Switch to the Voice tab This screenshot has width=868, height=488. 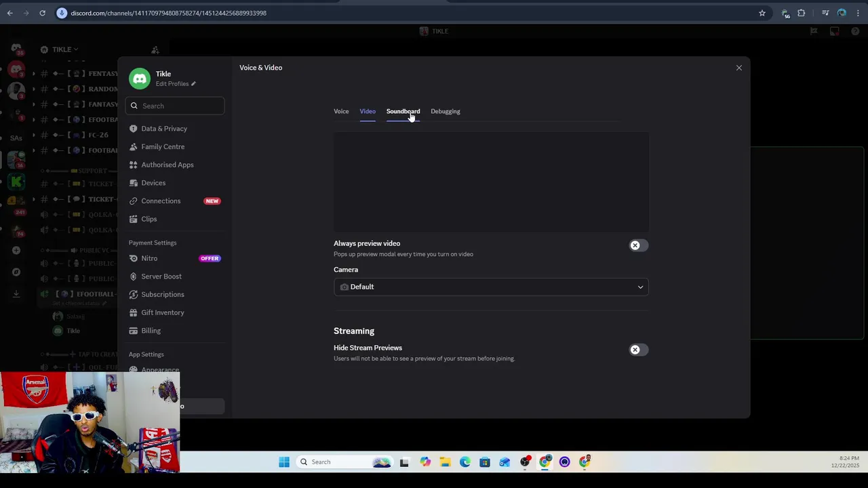341,111
